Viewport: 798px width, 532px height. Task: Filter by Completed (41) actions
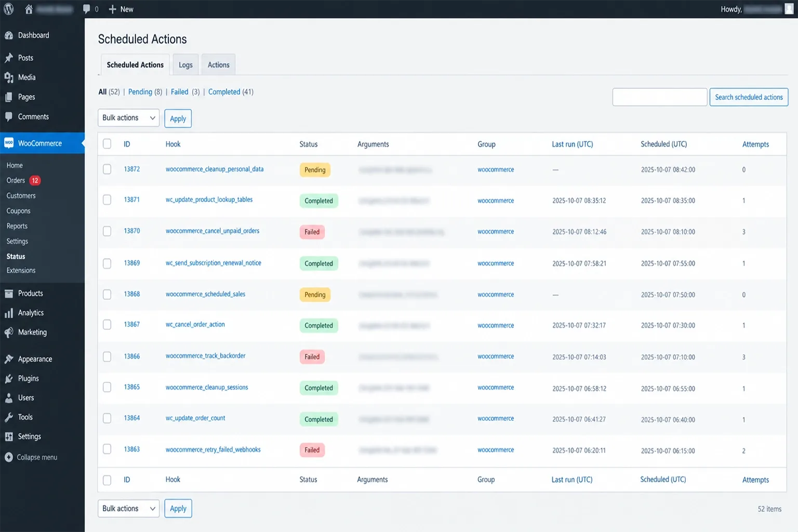tap(231, 92)
